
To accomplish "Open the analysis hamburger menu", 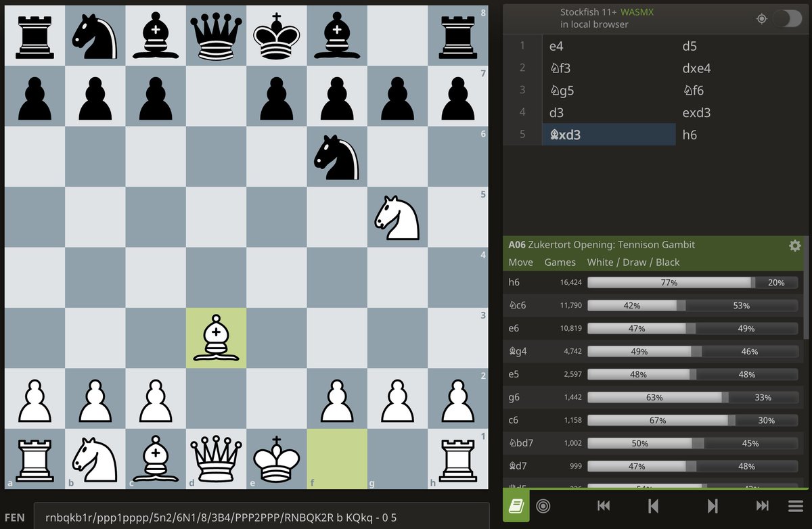I will (792, 505).
